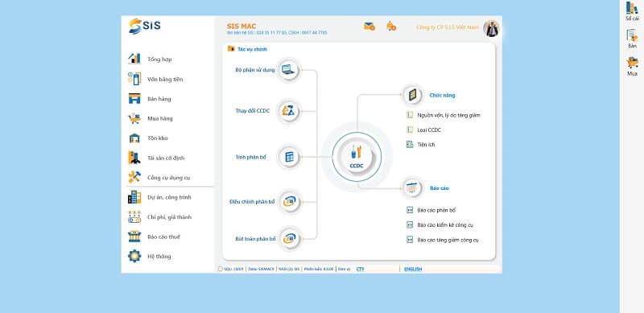
Task: Click the Loại CCDC list icon
Action: tap(410, 130)
